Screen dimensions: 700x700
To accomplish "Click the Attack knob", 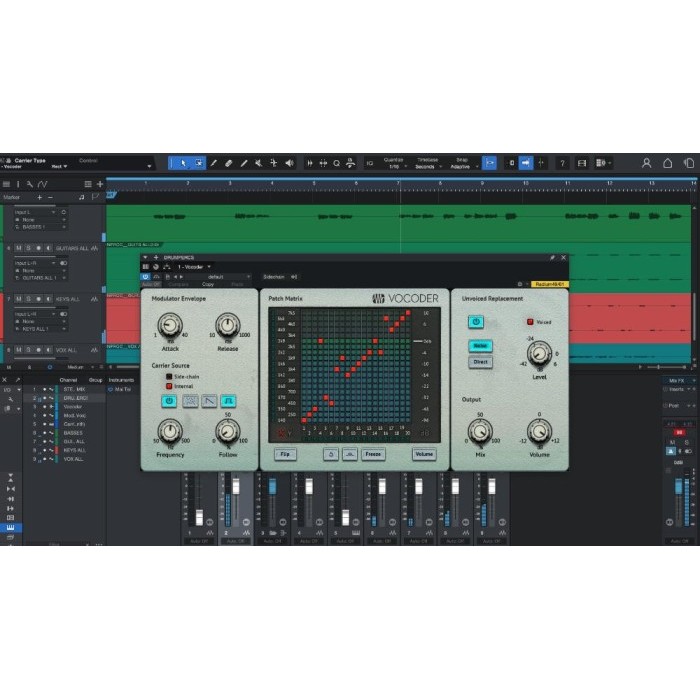I will point(170,325).
